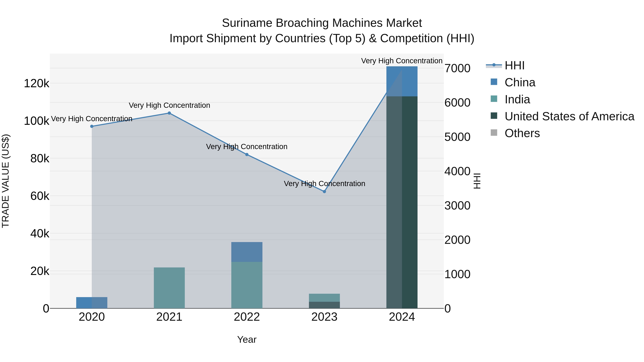
Task: Click the vertical HHI right axis title
Action: click(x=477, y=181)
